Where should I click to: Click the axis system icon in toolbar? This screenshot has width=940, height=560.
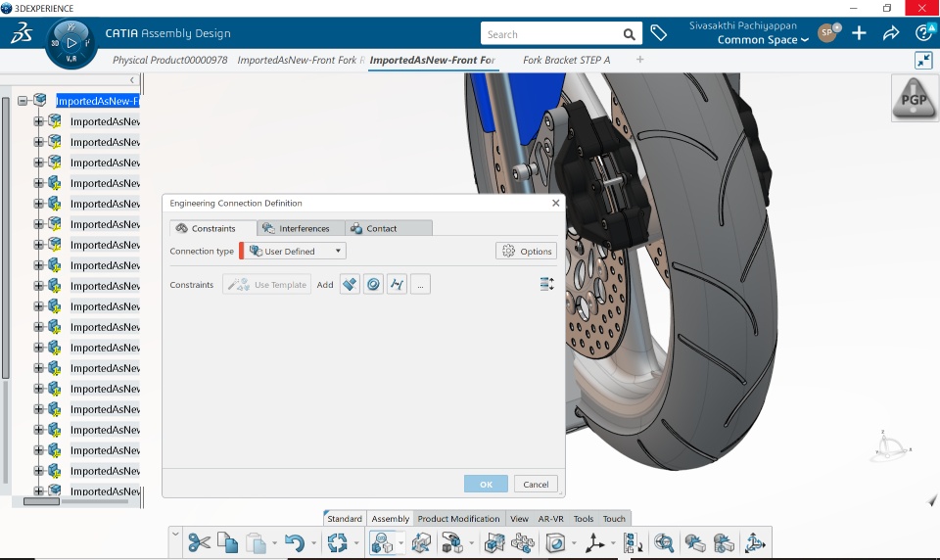tap(593, 542)
